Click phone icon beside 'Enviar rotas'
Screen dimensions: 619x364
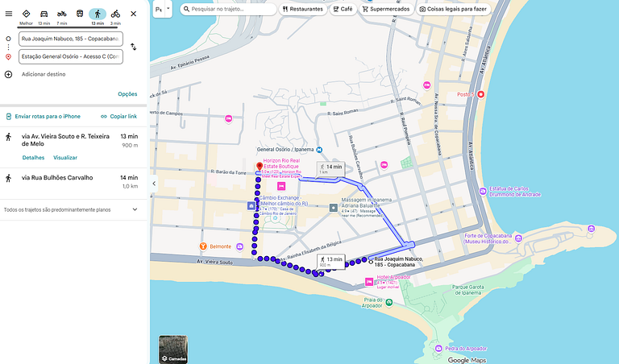click(x=9, y=116)
